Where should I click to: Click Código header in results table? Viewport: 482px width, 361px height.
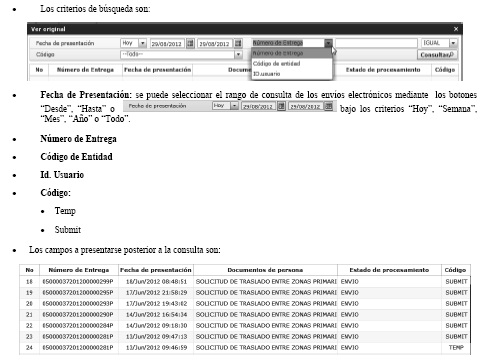tap(455, 270)
